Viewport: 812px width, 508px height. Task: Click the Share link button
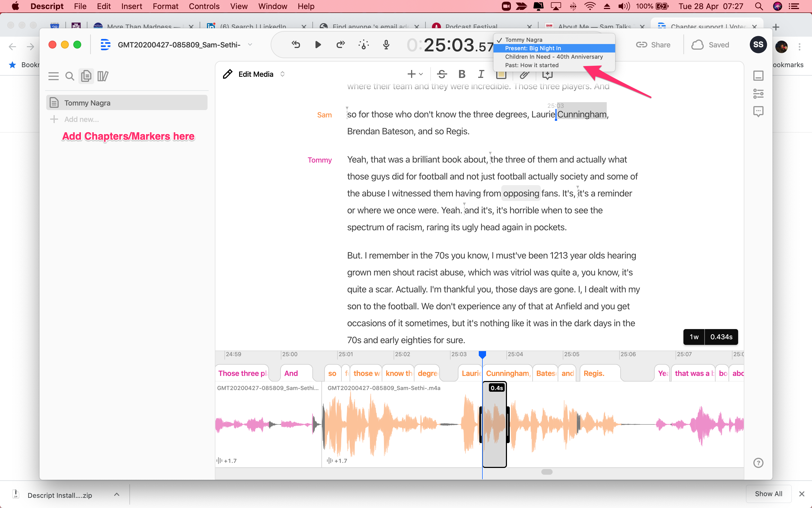[x=653, y=45]
